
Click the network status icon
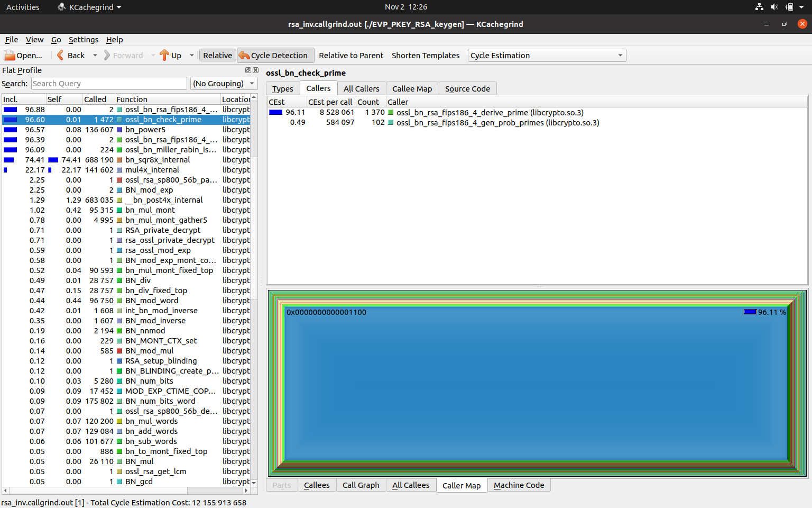tap(759, 7)
